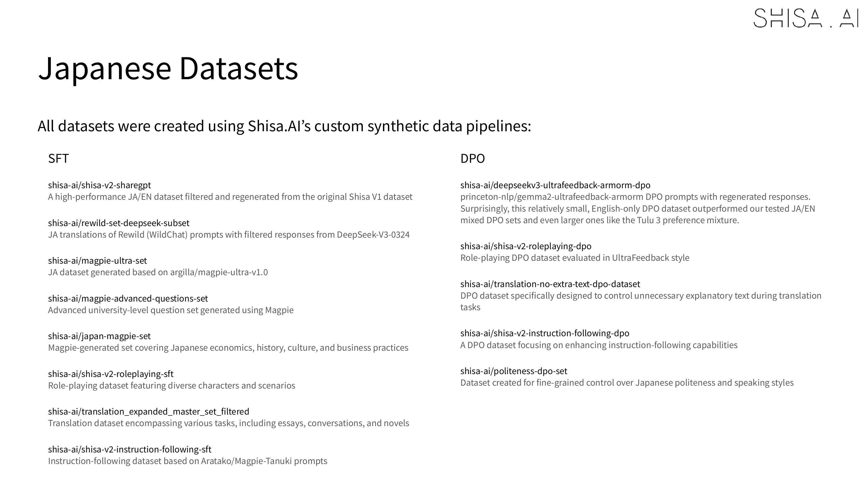The width and height of the screenshot is (868, 488).
Task: Select the shisa-ai/magpie-ultra-set dataset name
Action: point(98,260)
